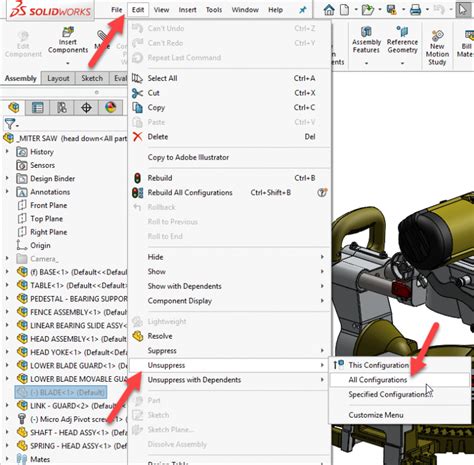Select Cut in Edit menu
474x465 pixels.
(230, 93)
